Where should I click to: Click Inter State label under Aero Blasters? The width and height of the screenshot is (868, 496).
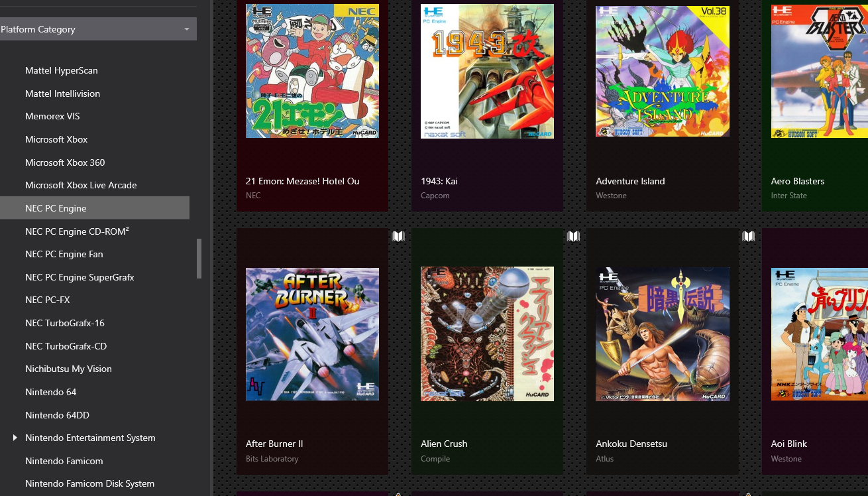coord(789,196)
